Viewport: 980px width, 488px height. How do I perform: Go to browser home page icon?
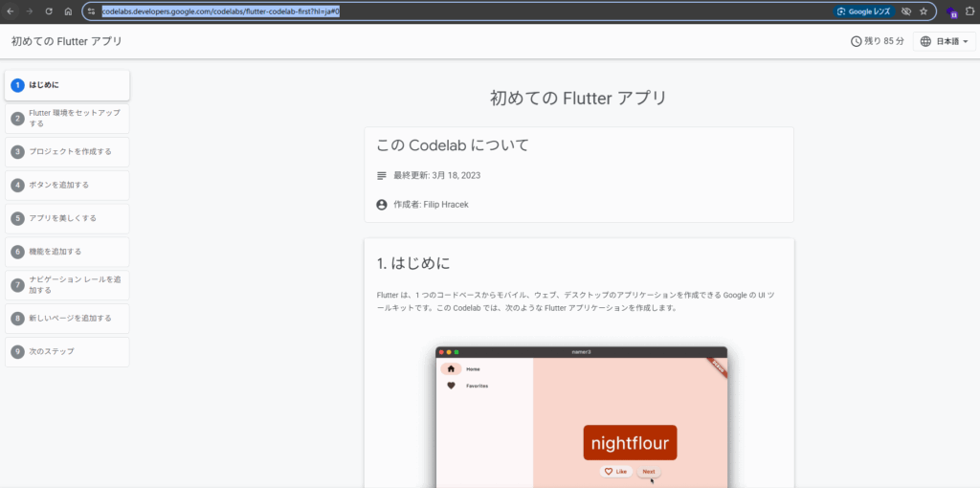[x=68, y=11]
